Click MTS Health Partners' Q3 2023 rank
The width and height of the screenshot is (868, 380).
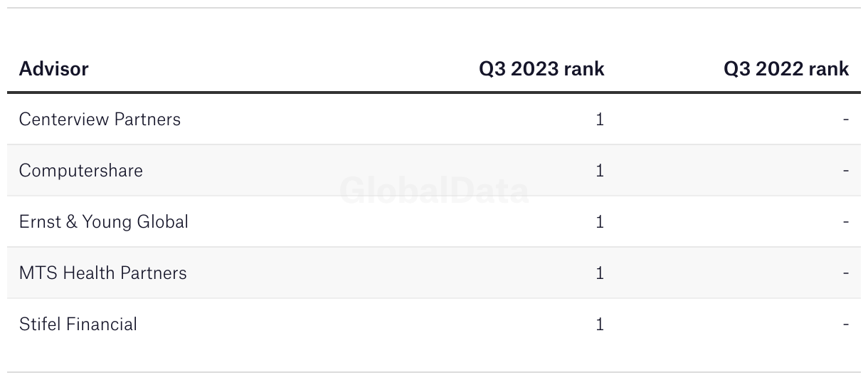point(600,273)
